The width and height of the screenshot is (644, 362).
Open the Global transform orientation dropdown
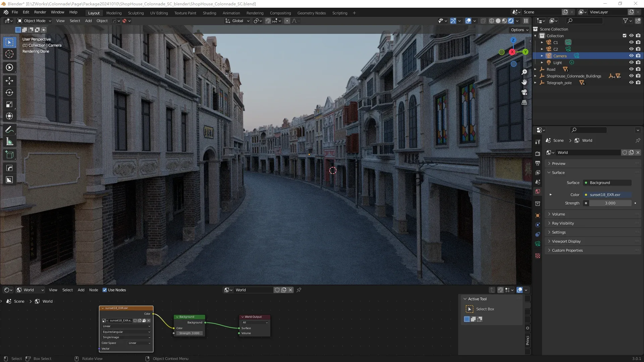tap(237, 21)
